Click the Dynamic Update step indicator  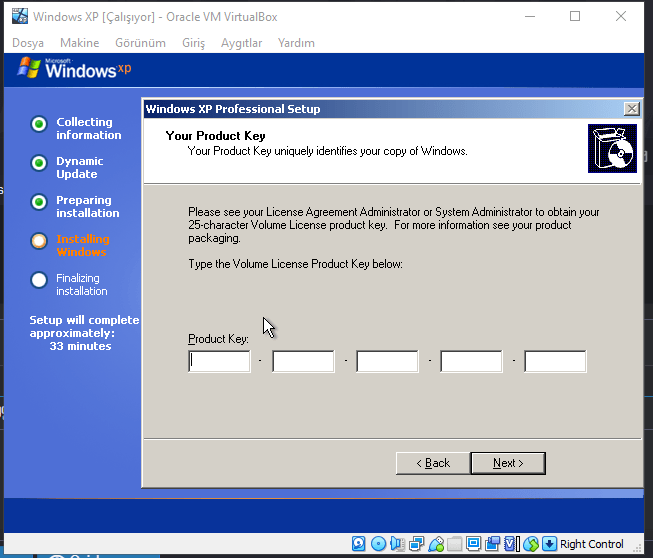click(39, 163)
